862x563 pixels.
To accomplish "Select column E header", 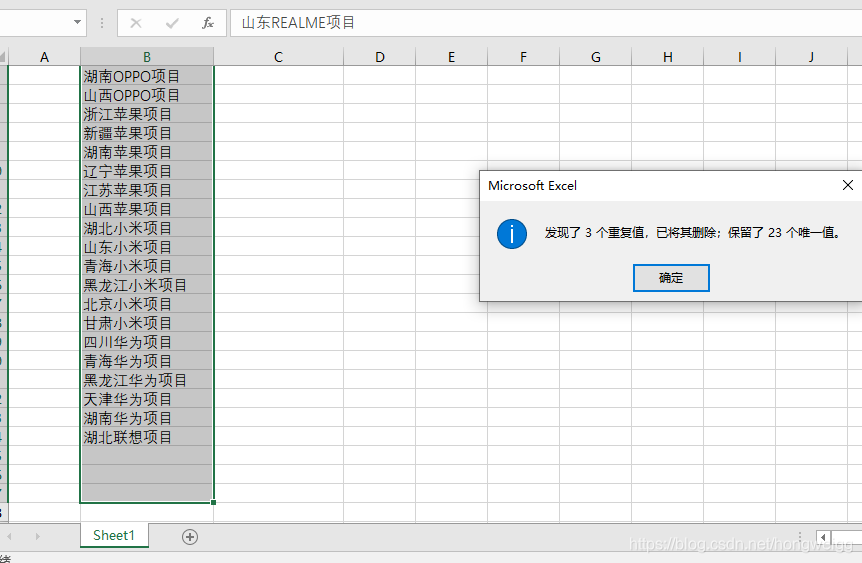I will coord(451,57).
